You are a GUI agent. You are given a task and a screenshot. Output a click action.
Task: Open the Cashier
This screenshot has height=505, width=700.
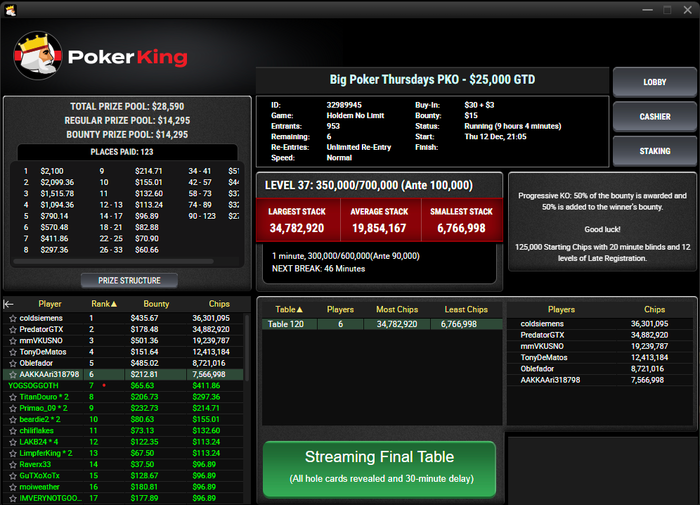tap(654, 117)
